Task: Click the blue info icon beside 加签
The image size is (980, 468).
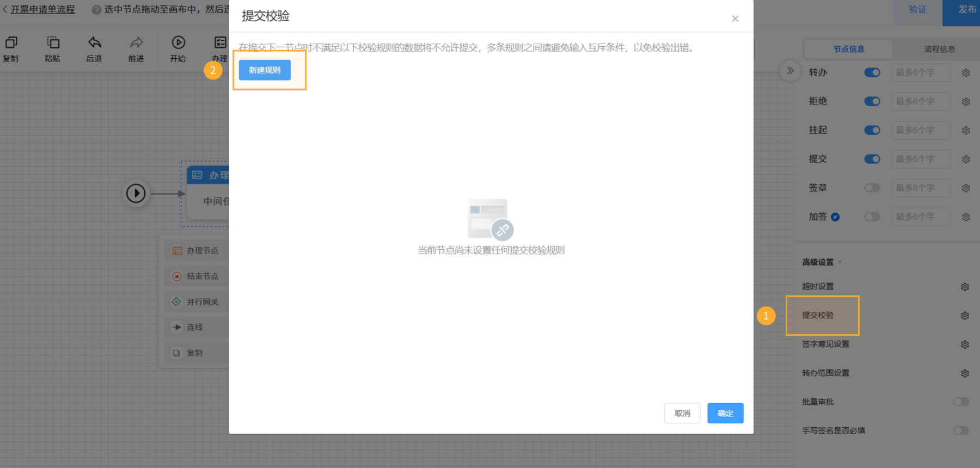Action: [x=835, y=217]
